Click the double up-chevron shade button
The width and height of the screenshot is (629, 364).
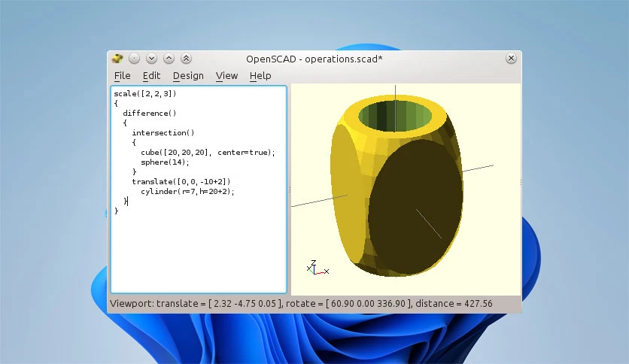(186, 59)
